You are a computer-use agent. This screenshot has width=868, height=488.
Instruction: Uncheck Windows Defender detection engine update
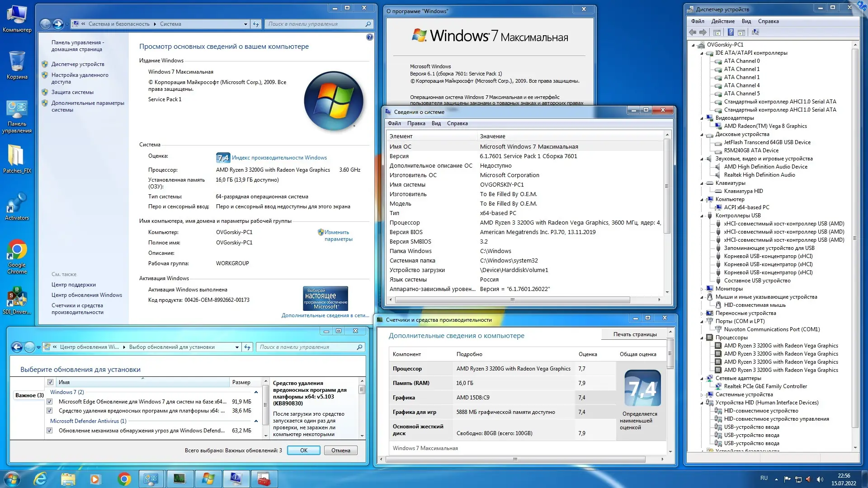tap(50, 431)
